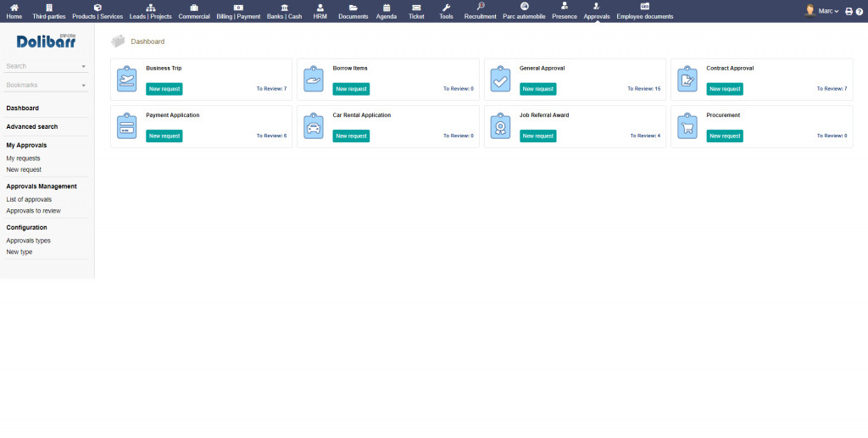Click the Marc user avatar
This screenshot has width=868, height=438.
(x=810, y=10)
